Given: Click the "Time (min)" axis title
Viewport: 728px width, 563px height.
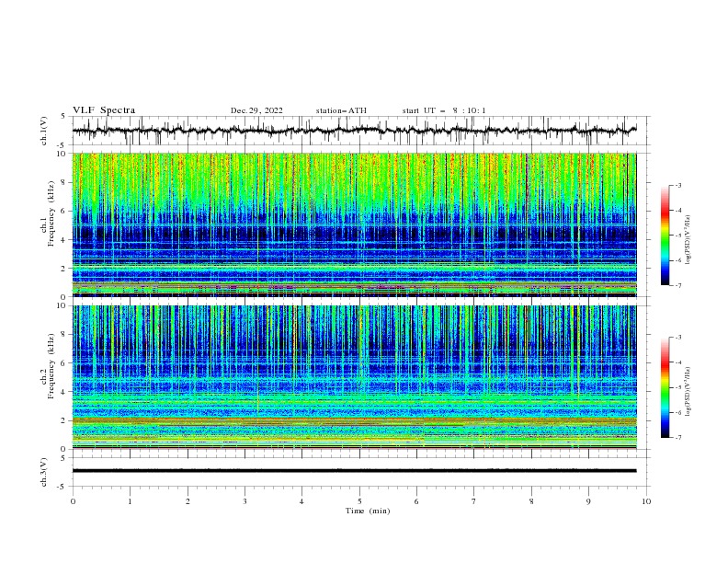Looking at the screenshot, I should [368, 511].
